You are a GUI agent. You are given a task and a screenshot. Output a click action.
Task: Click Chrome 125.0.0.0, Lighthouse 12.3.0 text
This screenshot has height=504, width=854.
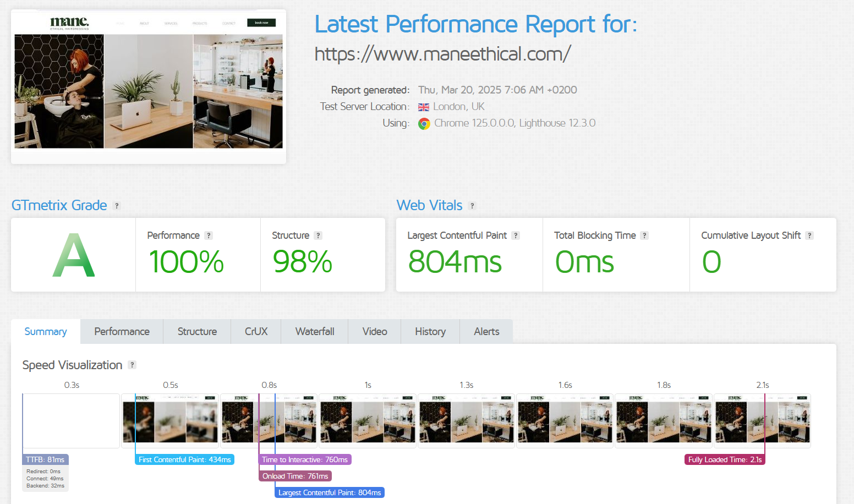tap(514, 123)
